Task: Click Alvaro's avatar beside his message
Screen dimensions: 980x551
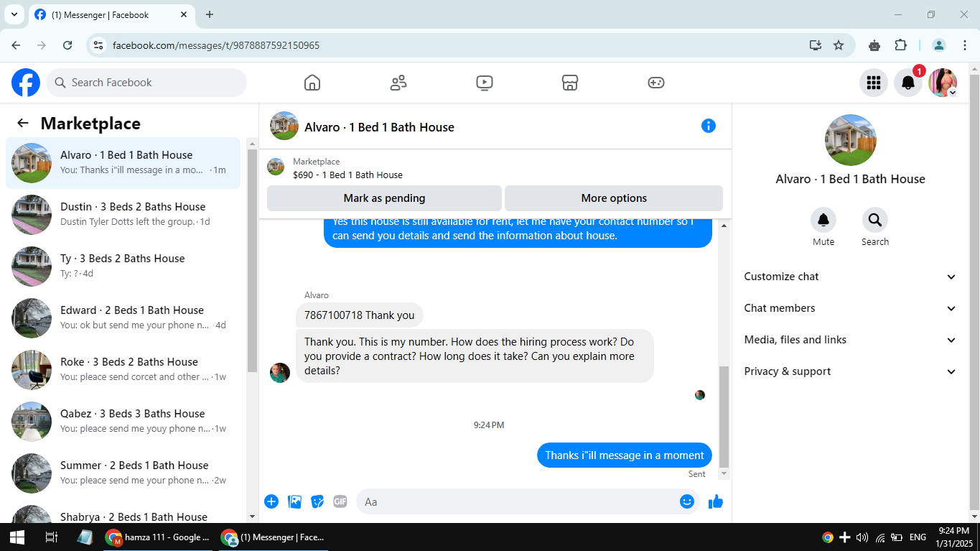Action: (280, 373)
